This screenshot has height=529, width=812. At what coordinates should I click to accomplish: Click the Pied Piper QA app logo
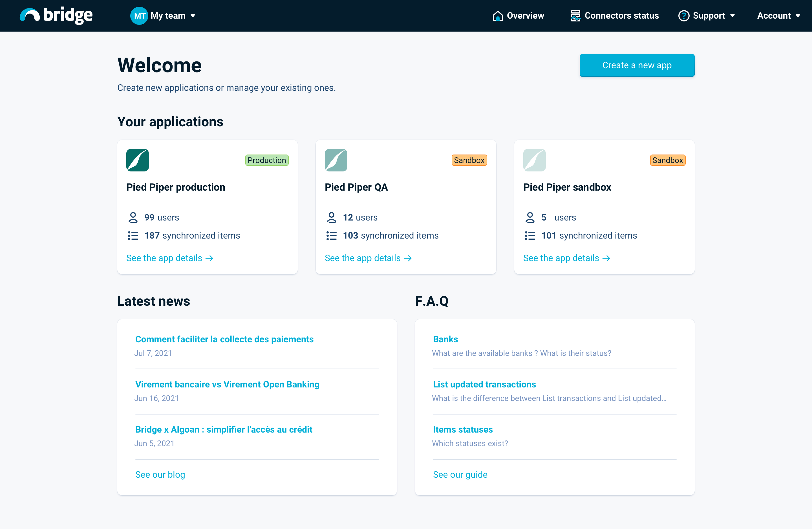pyautogui.click(x=336, y=160)
